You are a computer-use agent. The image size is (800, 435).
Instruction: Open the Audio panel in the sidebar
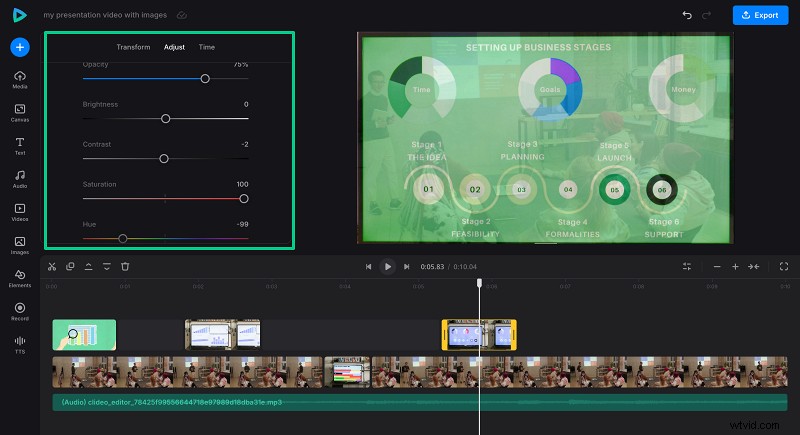tap(20, 177)
